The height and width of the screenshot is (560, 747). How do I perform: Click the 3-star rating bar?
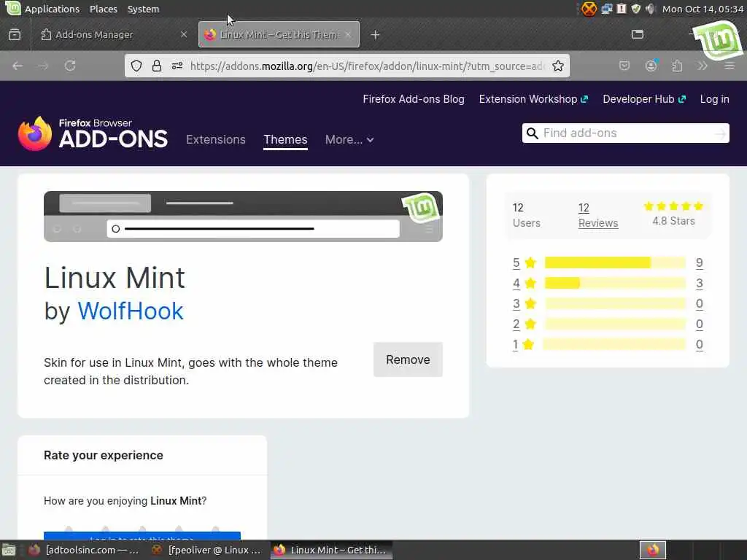(615, 304)
